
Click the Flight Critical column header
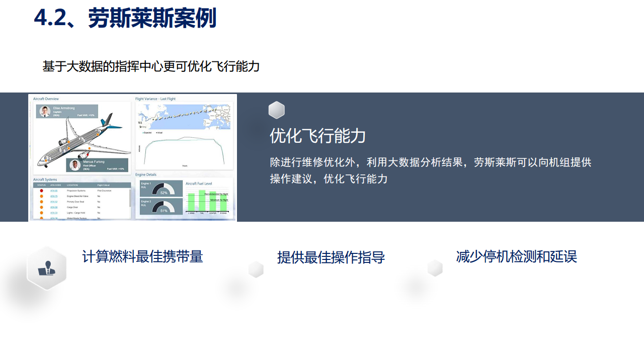(104, 185)
